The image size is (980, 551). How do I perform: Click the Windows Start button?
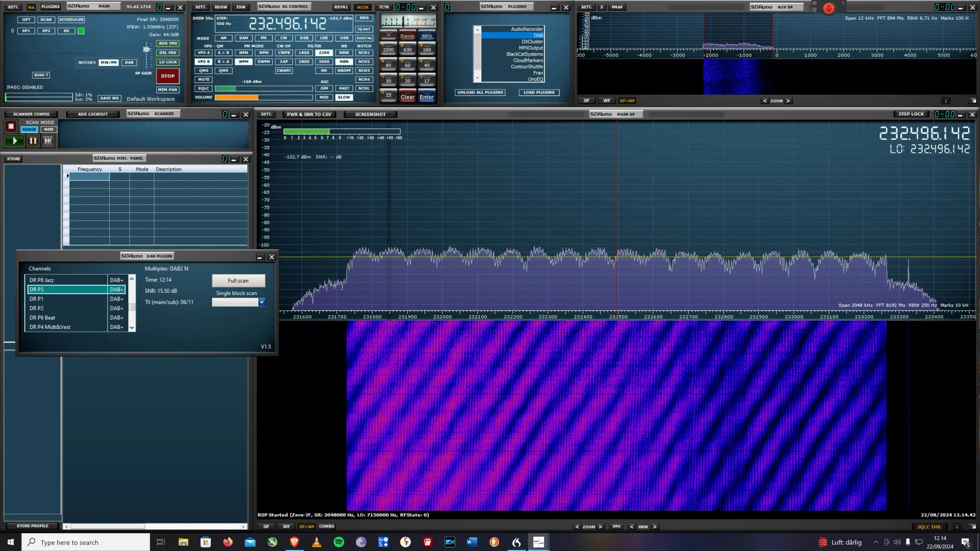click(x=11, y=542)
